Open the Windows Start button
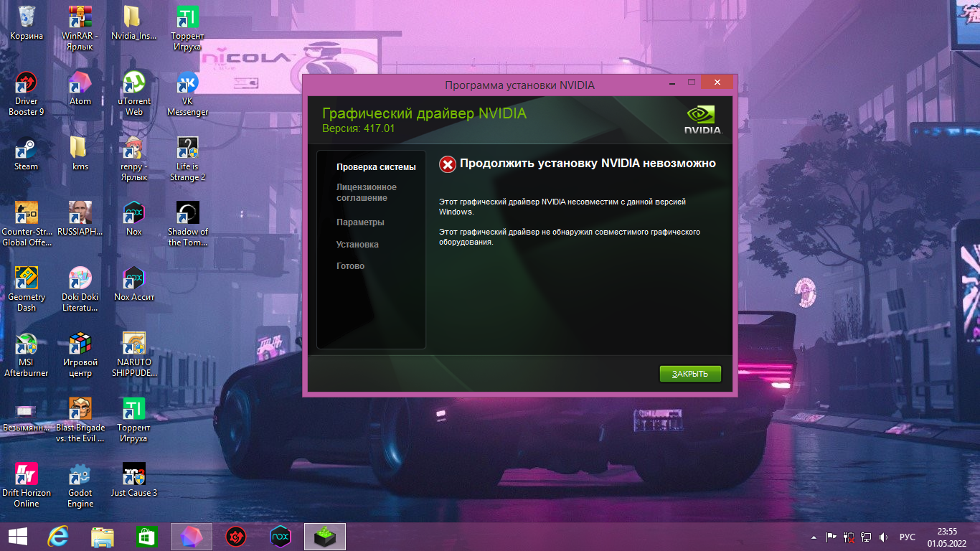 tap(19, 537)
